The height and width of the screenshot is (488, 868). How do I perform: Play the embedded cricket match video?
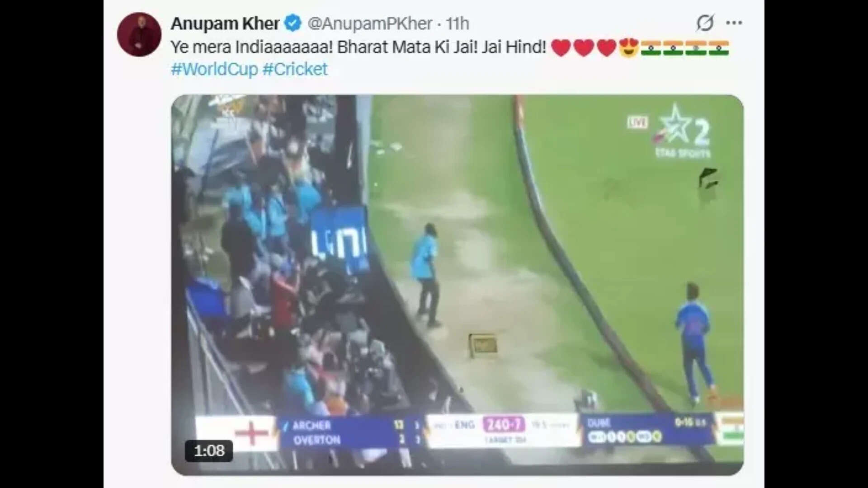[457, 285]
